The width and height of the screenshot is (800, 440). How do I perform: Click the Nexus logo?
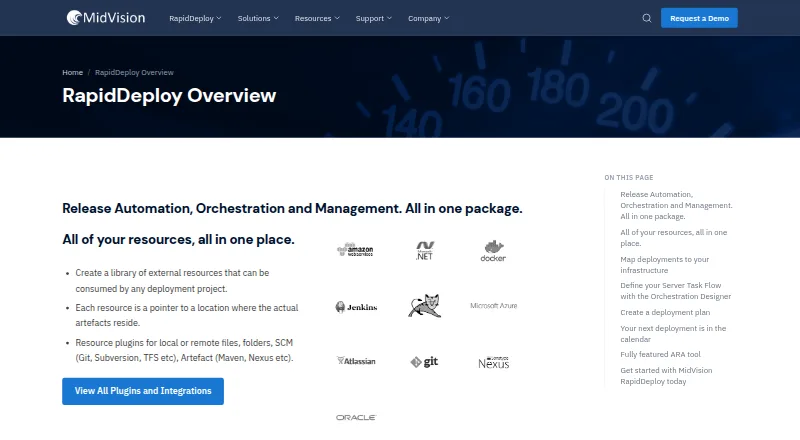point(493,362)
